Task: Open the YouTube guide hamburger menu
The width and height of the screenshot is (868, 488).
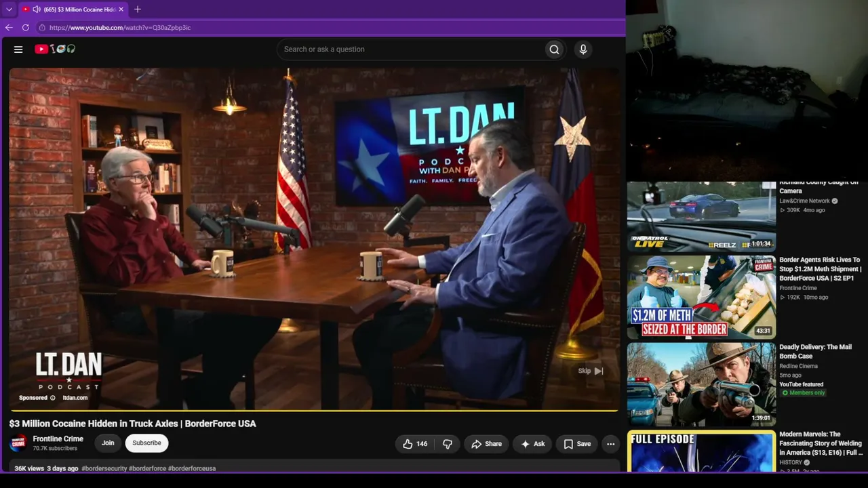Action: click(x=18, y=49)
